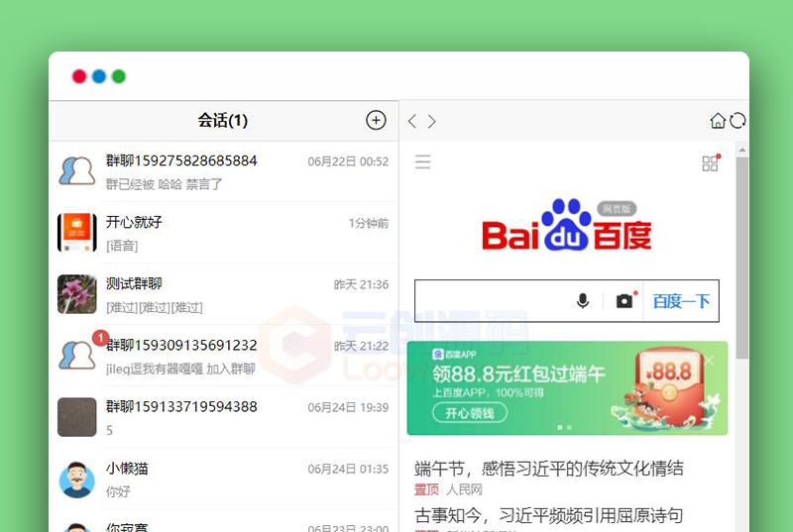Click preview text ending 加入群聊
793x532 pixels.
point(180,370)
